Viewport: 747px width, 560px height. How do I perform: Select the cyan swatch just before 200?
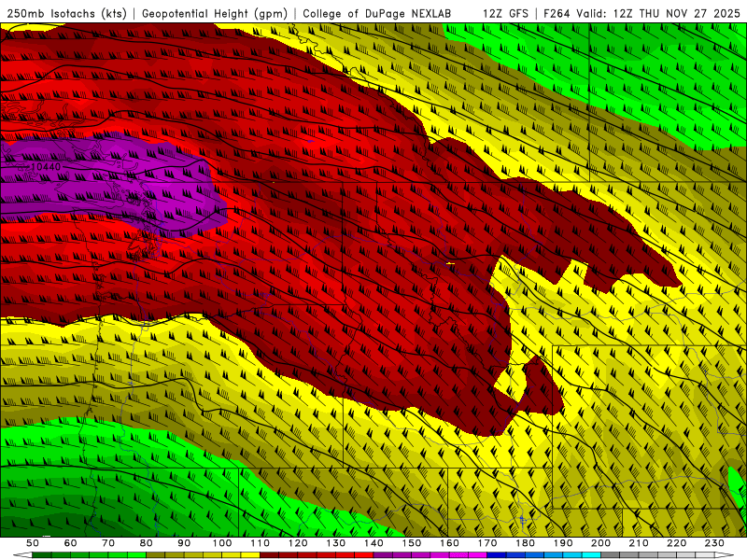tap(591, 555)
